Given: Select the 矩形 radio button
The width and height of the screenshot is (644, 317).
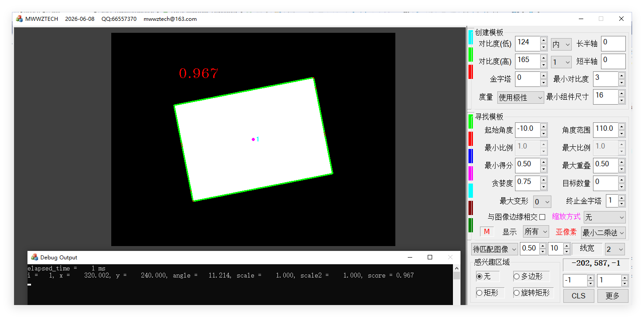Looking at the screenshot, I should coord(479,293).
